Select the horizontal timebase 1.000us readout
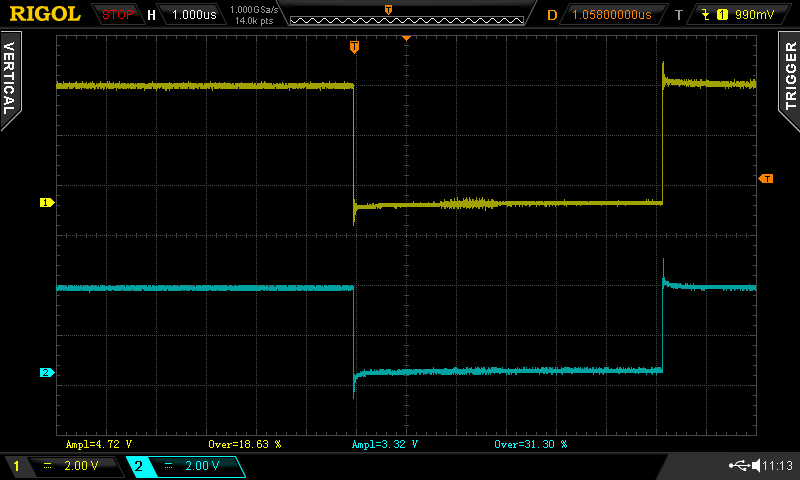This screenshot has height=480, width=800. click(194, 15)
